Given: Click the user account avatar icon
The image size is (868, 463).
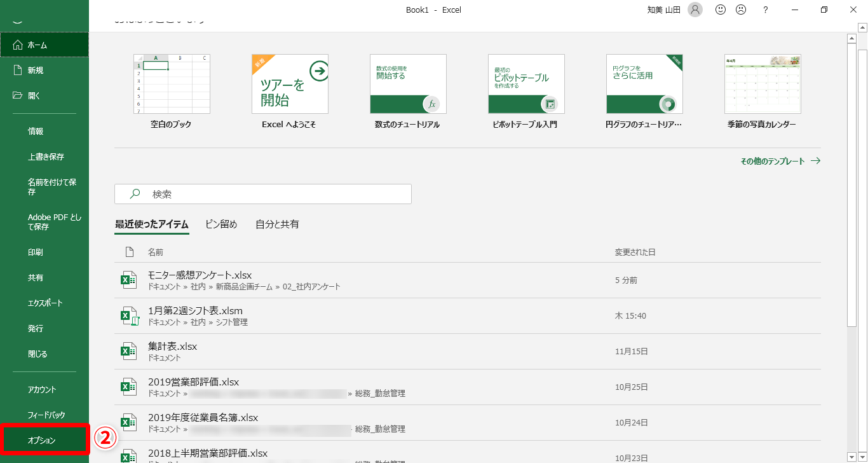Looking at the screenshot, I should tap(695, 10).
